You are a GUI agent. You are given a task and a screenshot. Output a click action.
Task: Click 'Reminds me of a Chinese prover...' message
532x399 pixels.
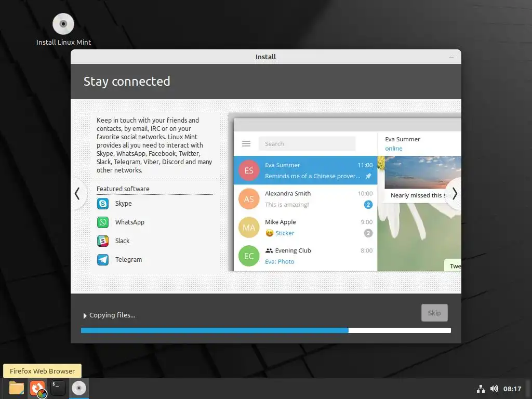(x=312, y=176)
